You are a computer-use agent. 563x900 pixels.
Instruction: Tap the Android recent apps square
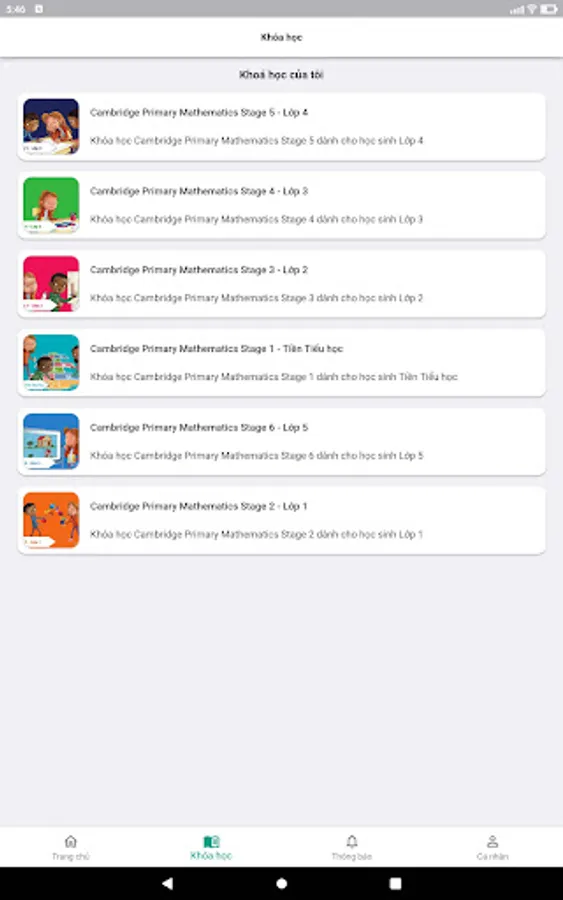pos(395,883)
